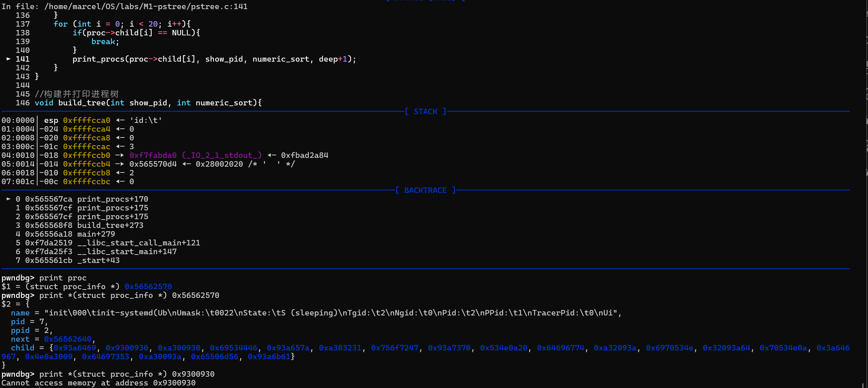Select the build_tree+273 backtrace frame
The image size is (868, 388).
110,225
